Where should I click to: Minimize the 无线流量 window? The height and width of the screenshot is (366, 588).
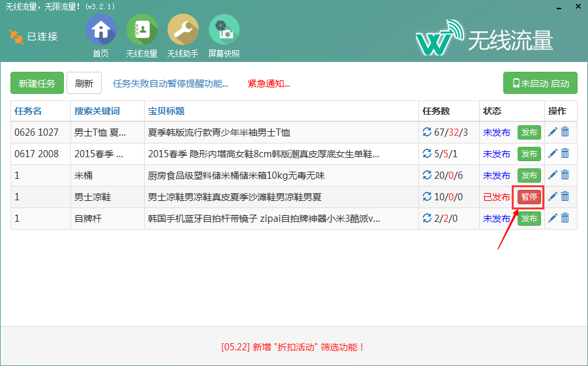[559, 7]
